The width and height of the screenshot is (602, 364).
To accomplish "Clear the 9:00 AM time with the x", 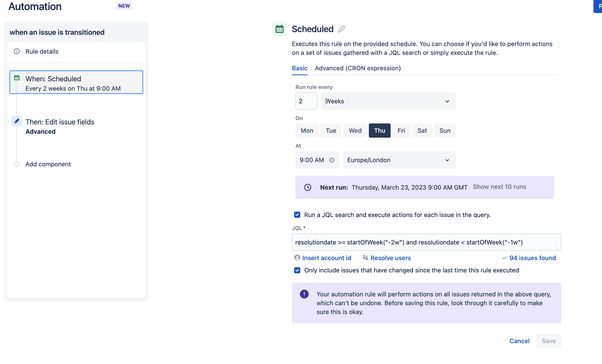I will [x=332, y=160].
